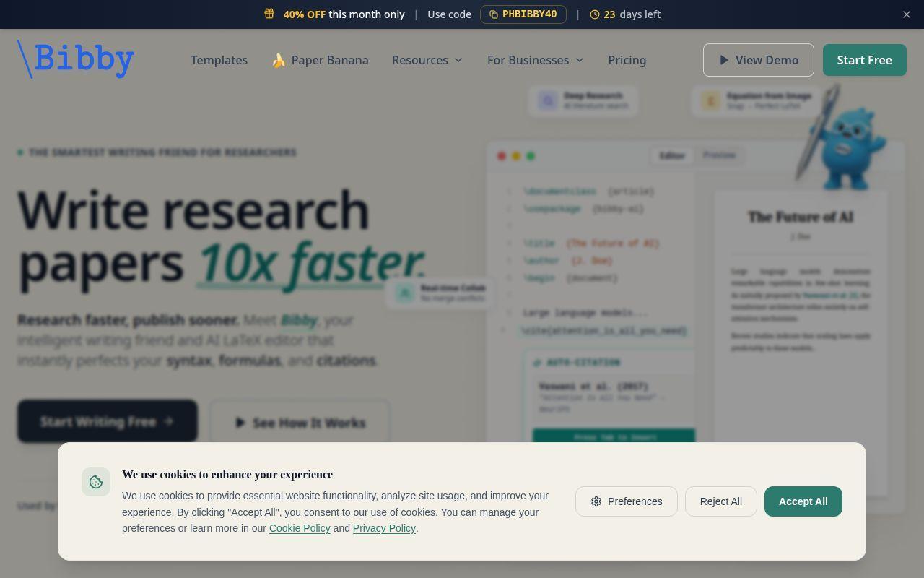
Task: Expand the For Businesses dropdown
Action: tap(536, 60)
